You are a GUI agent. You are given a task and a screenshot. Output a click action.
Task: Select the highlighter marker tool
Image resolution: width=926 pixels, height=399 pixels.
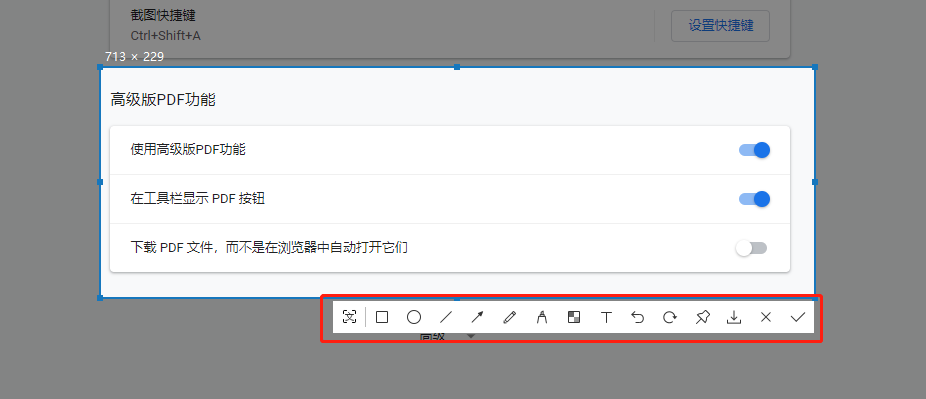point(542,318)
